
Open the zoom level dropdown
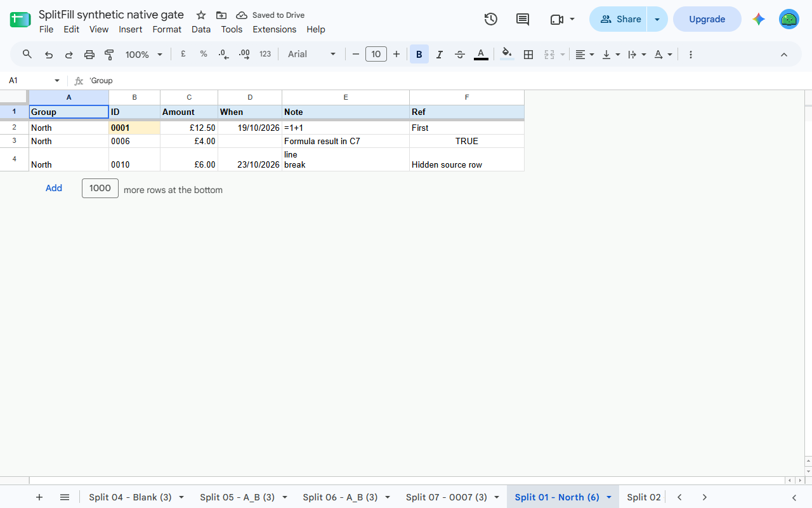[x=144, y=55]
